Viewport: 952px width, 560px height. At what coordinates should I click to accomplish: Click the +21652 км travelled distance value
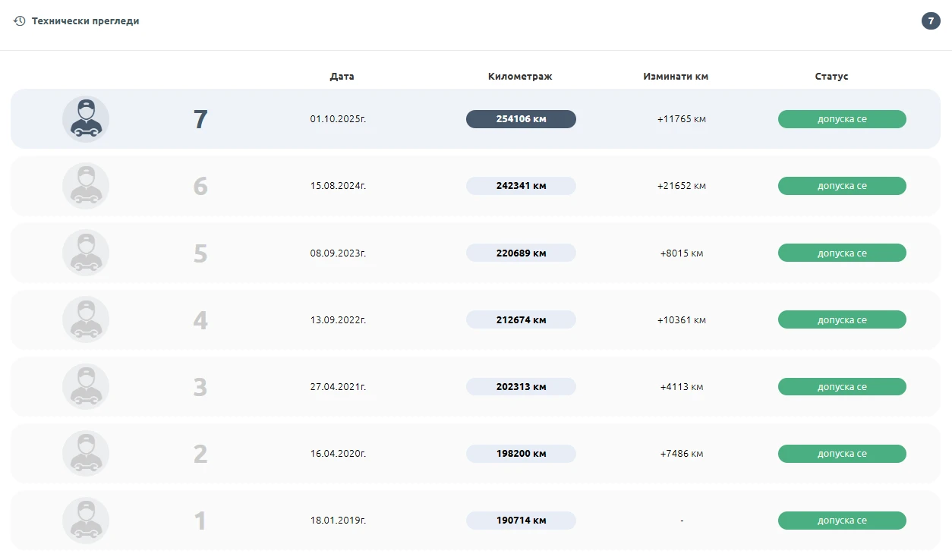pyautogui.click(x=682, y=186)
